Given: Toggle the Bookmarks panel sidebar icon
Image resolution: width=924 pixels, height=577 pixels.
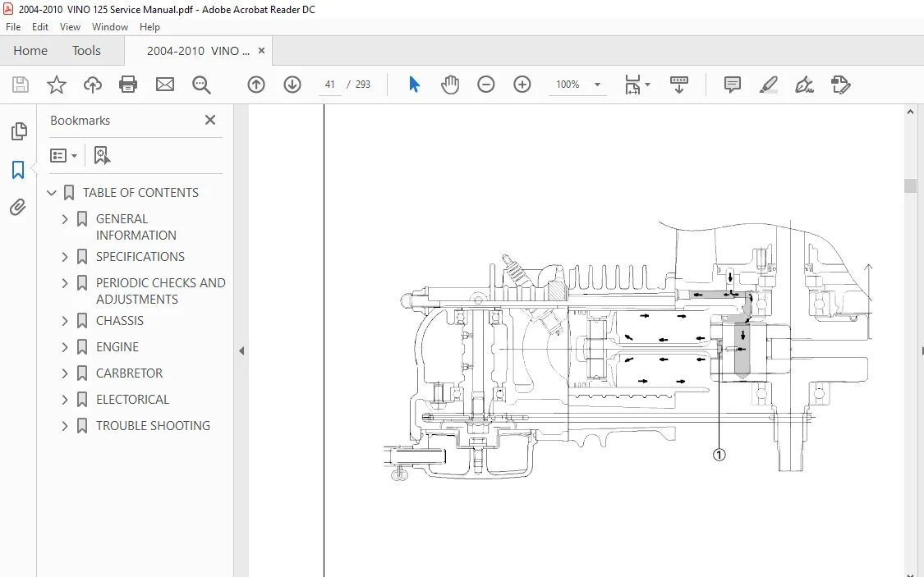Looking at the screenshot, I should click(18, 170).
